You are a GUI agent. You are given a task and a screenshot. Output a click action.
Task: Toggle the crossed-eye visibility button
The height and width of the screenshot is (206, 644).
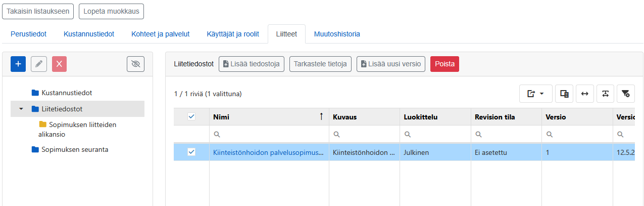click(135, 64)
